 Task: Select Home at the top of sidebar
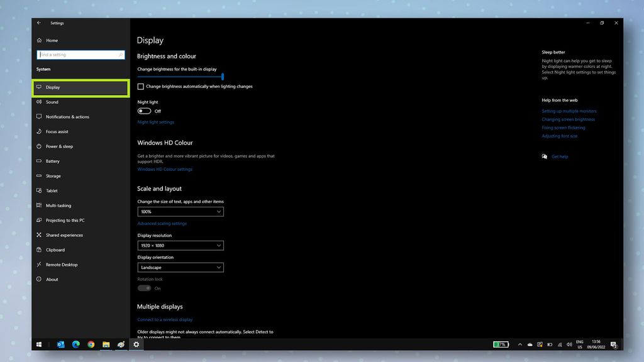coord(51,40)
